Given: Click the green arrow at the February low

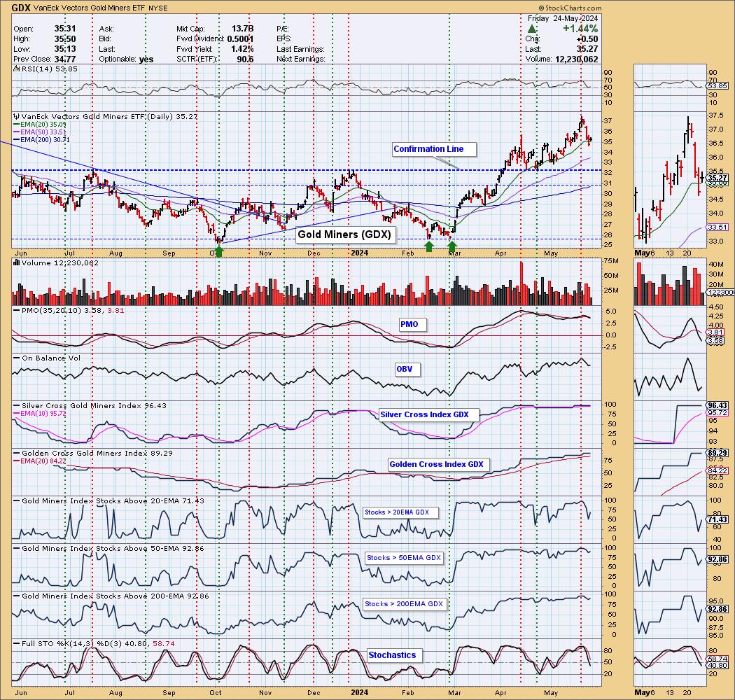Looking at the screenshot, I should point(429,246).
